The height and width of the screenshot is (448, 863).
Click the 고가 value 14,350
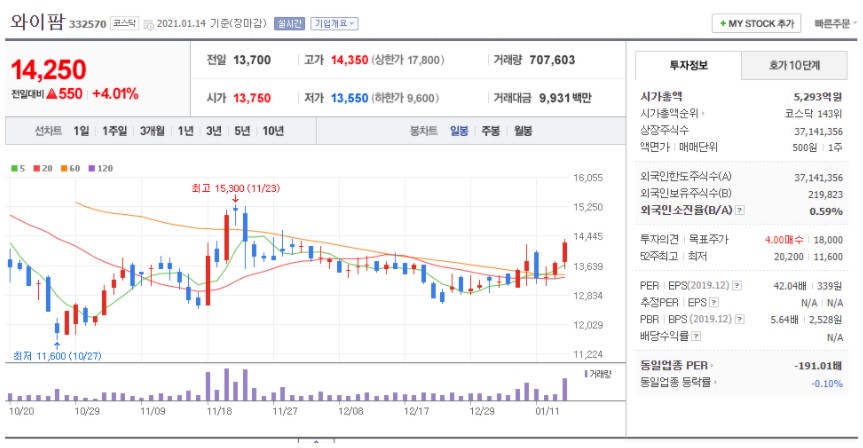tap(349, 60)
